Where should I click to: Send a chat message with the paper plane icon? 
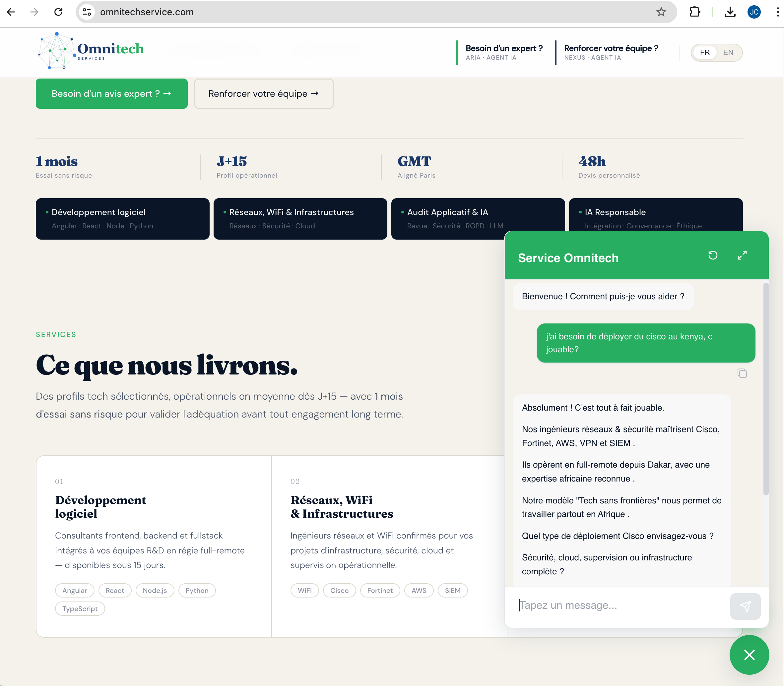point(745,606)
